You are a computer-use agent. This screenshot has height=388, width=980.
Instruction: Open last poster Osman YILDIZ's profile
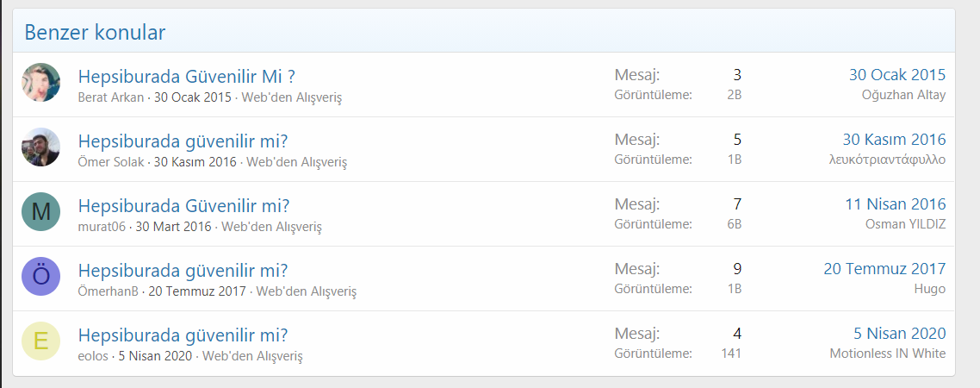pyautogui.click(x=905, y=224)
